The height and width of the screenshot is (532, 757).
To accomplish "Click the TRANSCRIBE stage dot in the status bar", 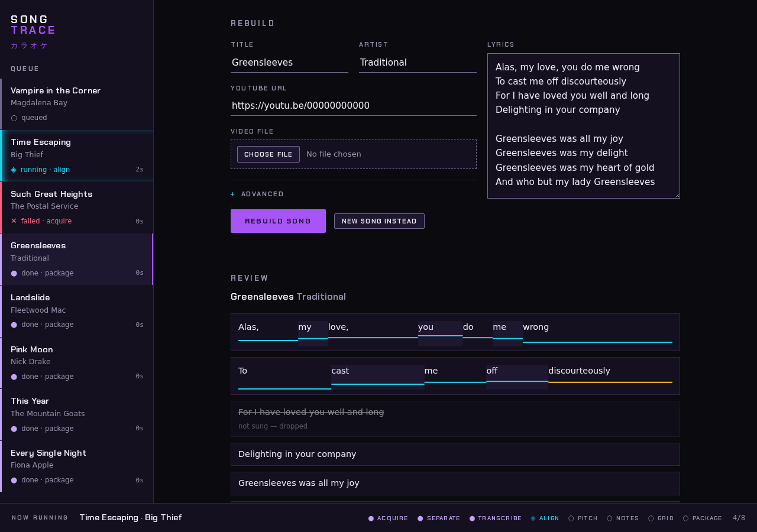I will tap(473, 518).
